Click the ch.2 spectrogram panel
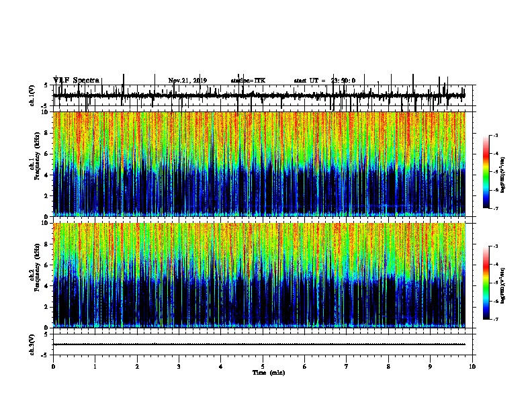532x411 pixels. [x=259, y=275]
